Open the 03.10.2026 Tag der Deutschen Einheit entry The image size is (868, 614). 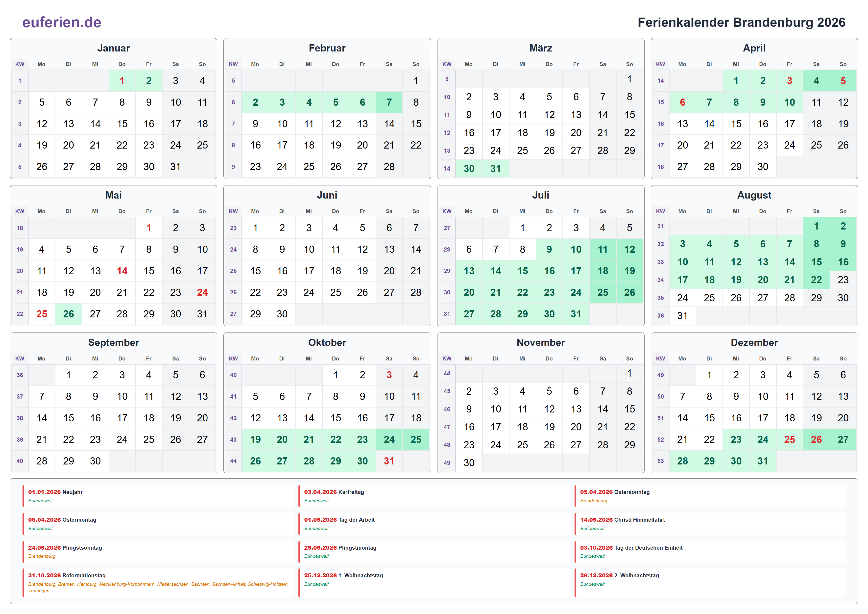tap(710, 552)
